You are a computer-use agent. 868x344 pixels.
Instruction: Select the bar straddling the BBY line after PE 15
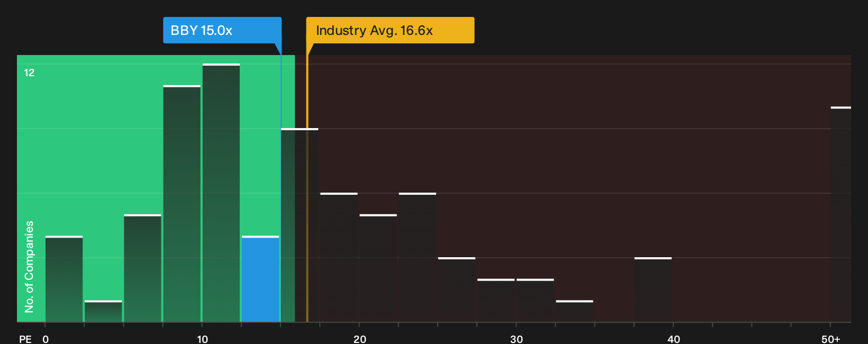[x=300, y=225]
